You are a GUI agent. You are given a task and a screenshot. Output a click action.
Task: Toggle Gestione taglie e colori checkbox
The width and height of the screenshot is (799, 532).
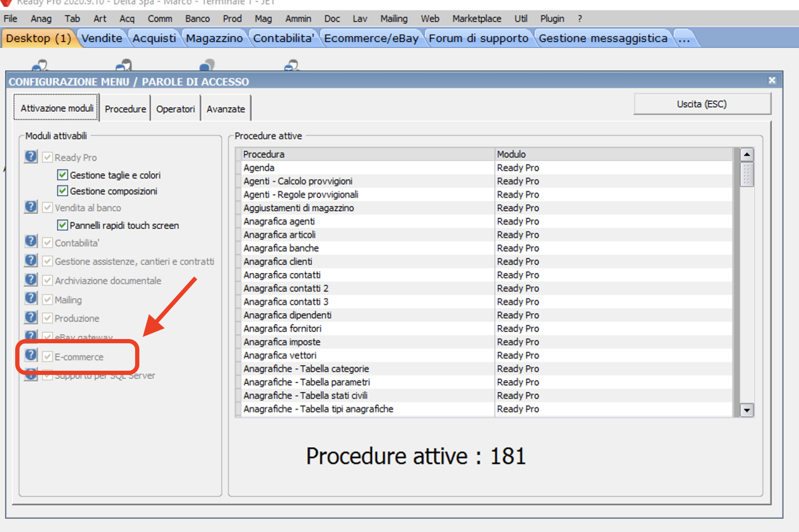pyautogui.click(x=63, y=175)
